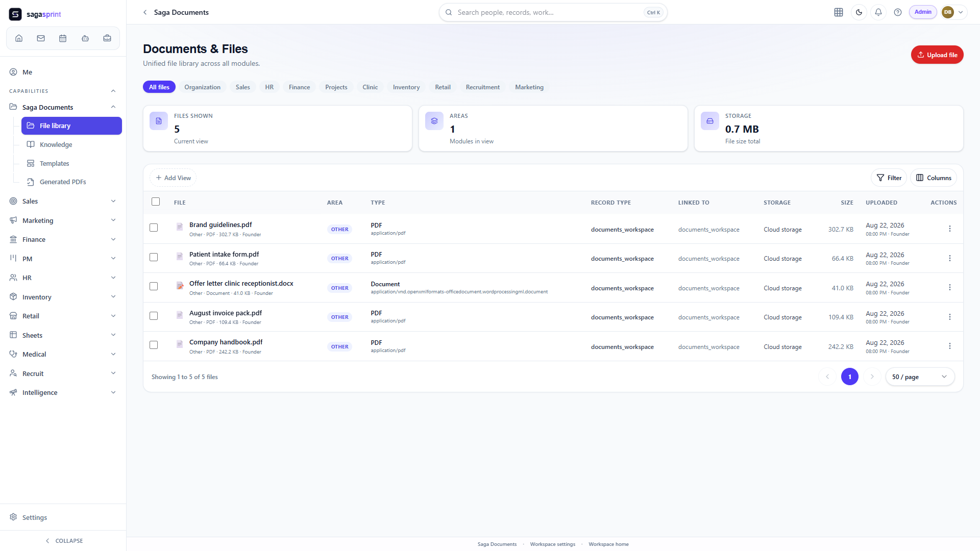Open the user account dropdown chevron
The width and height of the screenshot is (980, 551).
pos(961,12)
